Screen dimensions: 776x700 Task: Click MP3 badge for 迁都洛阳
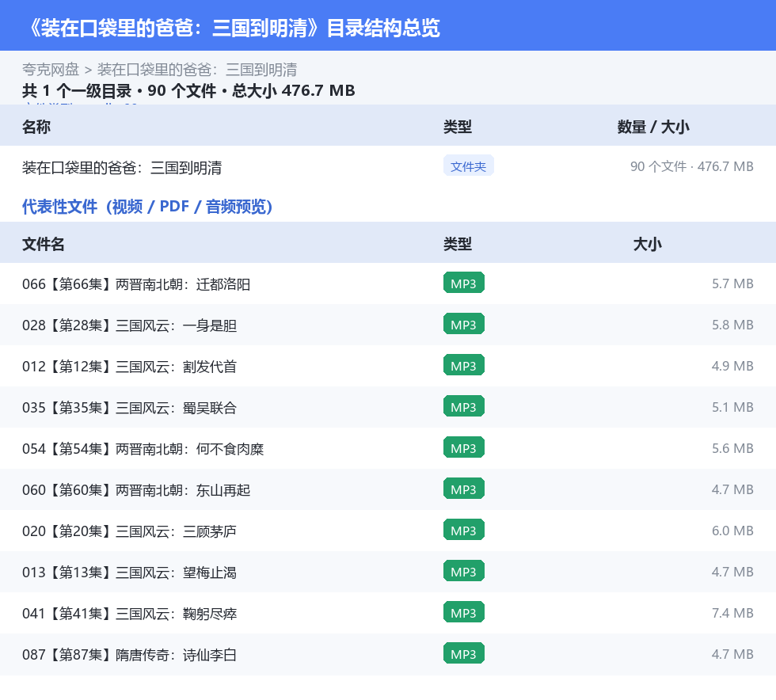coord(464,283)
